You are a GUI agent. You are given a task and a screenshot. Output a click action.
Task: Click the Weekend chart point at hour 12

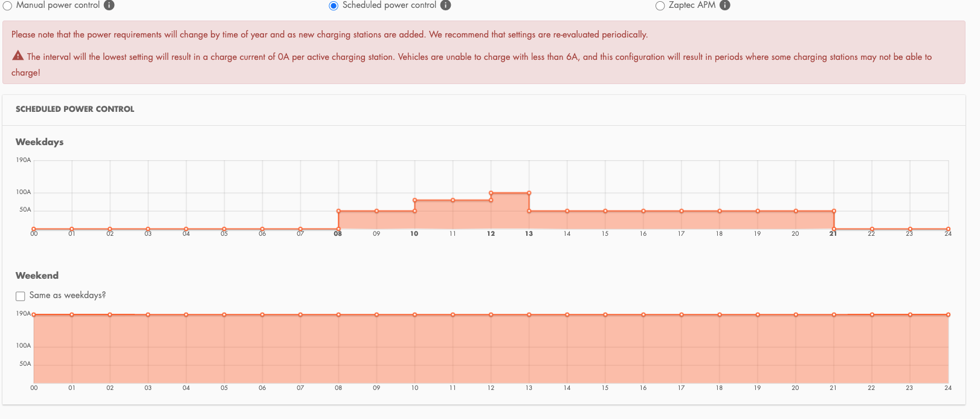coord(491,314)
